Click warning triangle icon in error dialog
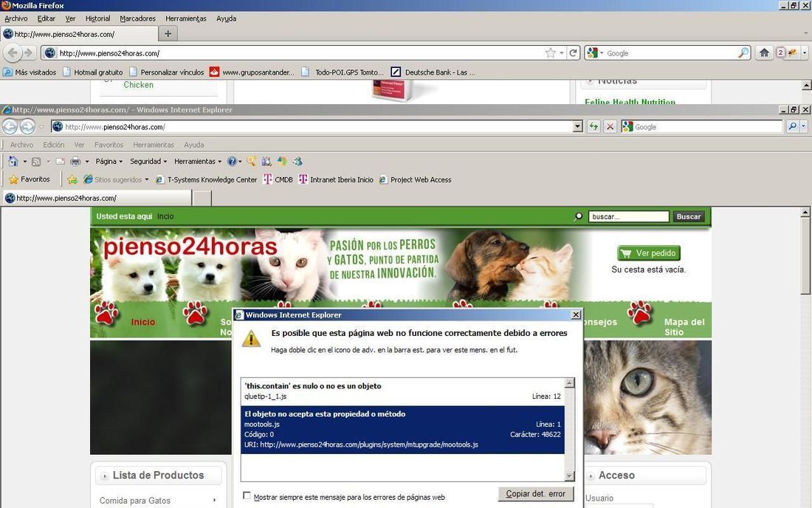 [x=251, y=339]
